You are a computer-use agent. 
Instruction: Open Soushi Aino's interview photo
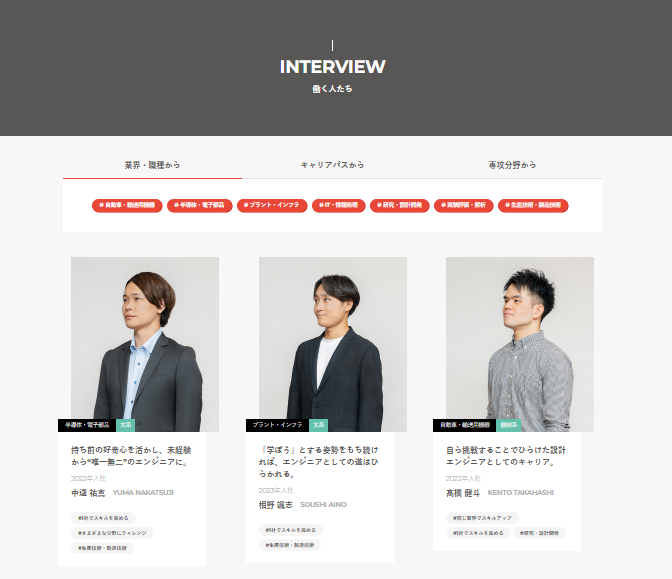click(x=333, y=344)
